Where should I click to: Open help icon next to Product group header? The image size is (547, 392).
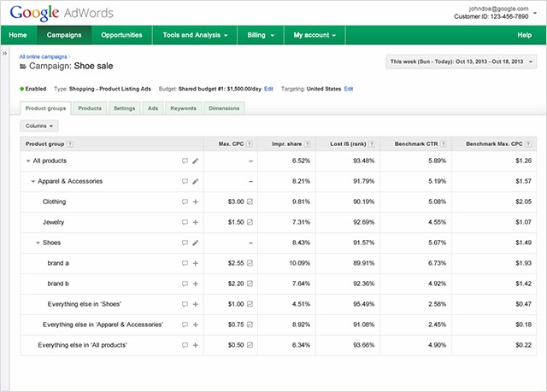(70, 144)
